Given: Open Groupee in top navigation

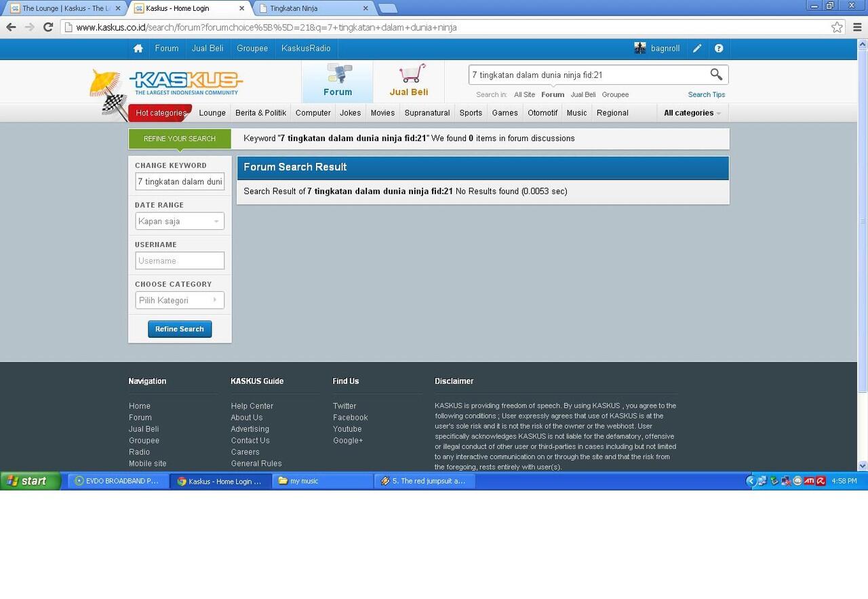Looking at the screenshot, I should pyautogui.click(x=252, y=48).
